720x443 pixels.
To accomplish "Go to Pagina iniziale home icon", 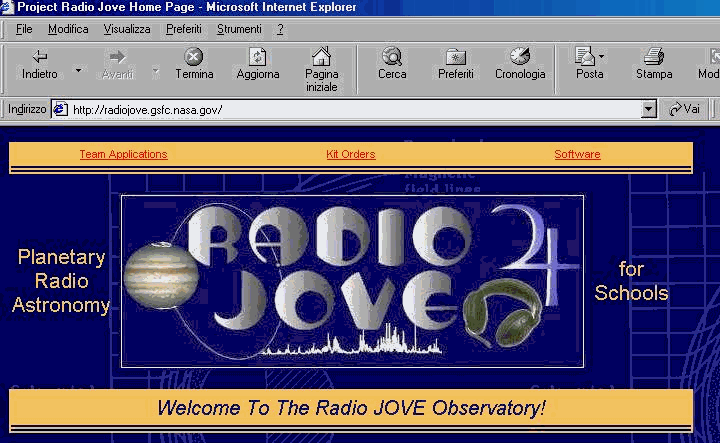I will pos(321,57).
